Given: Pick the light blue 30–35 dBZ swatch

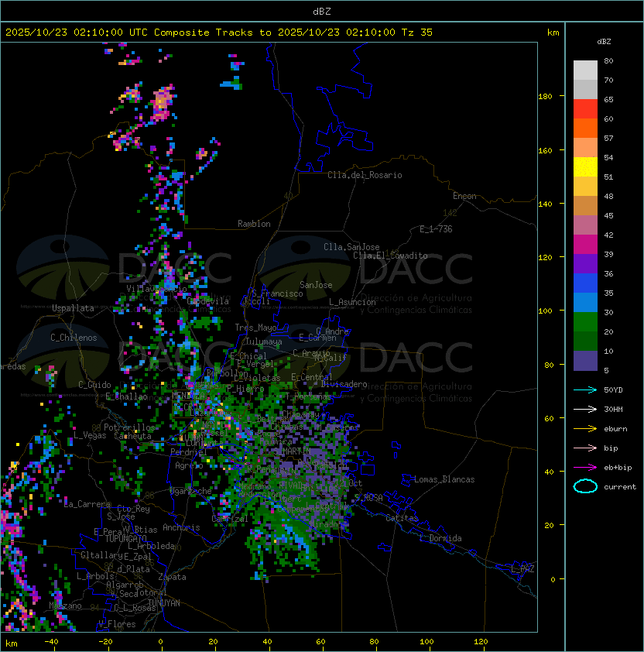Looking at the screenshot, I should pos(585,302).
